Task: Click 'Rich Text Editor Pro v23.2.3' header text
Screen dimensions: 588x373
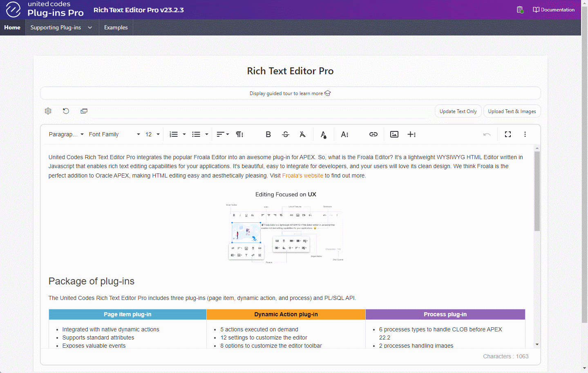Action: [139, 10]
